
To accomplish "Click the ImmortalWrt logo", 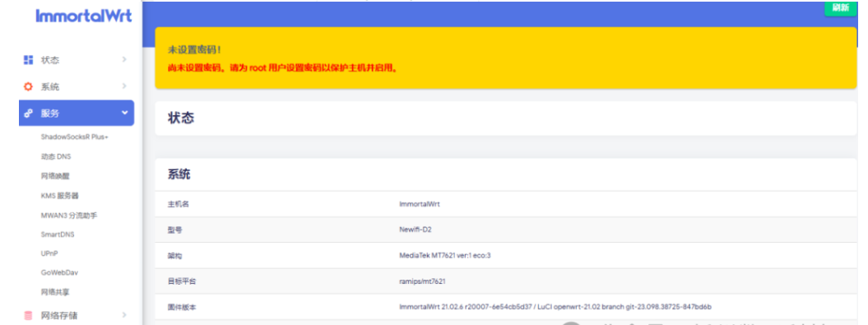I will [84, 16].
